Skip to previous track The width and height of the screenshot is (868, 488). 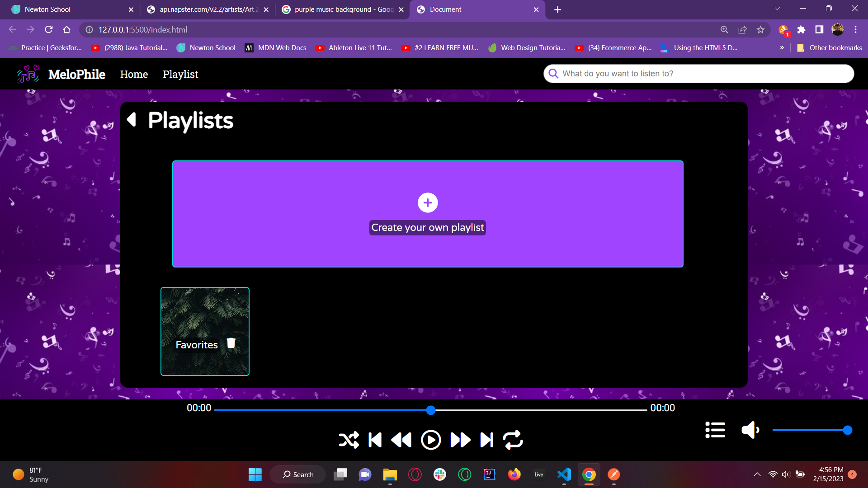tap(375, 440)
